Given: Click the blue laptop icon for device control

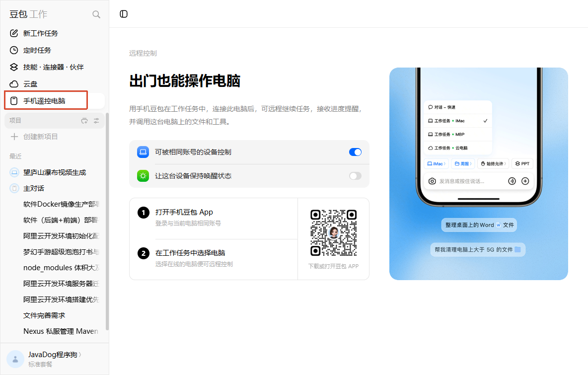Looking at the screenshot, I should pos(143,152).
